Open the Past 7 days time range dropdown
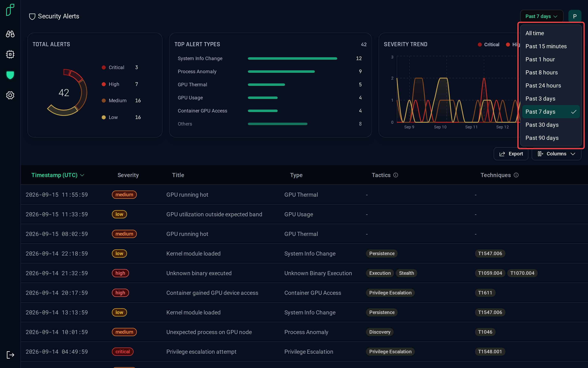The width and height of the screenshot is (588, 368). point(541,16)
